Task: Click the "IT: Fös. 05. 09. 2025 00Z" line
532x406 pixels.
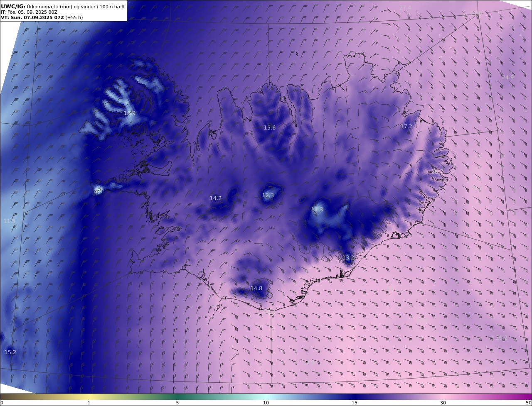Action: pyautogui.click(x=29, y=12)
